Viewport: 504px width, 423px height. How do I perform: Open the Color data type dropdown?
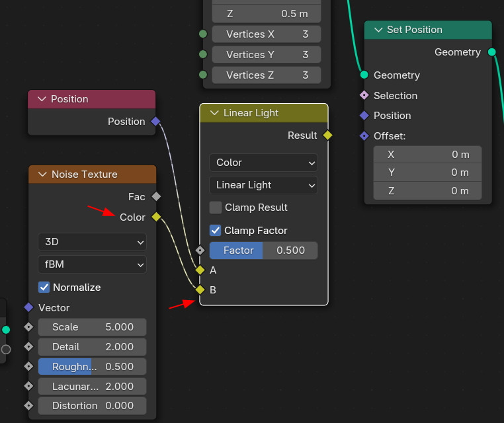click(x=263, y=163)
